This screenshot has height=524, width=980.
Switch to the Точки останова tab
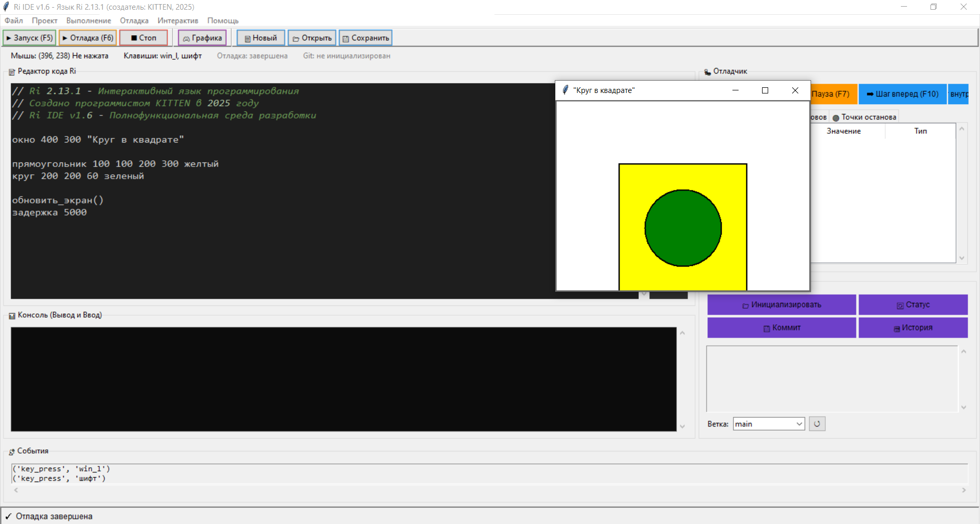(864, 117)
